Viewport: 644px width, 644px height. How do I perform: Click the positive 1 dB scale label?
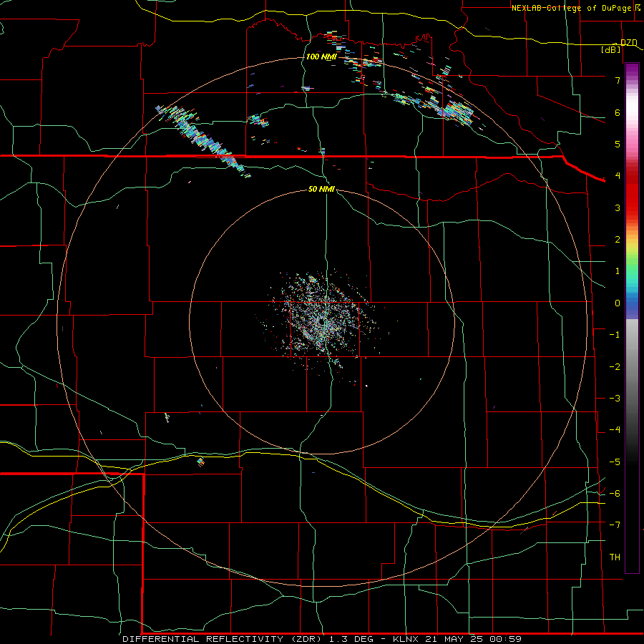click(x=618, y=271)
